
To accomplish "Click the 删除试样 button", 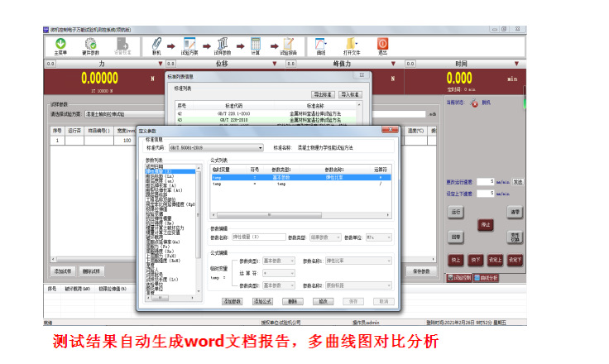I will pyautogui.click(x=92, y=271).
